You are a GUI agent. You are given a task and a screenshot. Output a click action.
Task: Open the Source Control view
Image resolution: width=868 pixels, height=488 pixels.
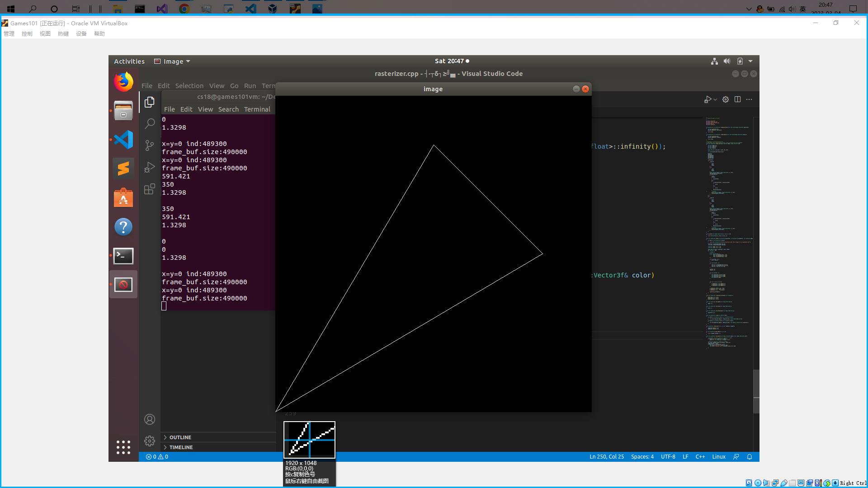(x=150, y=145)
